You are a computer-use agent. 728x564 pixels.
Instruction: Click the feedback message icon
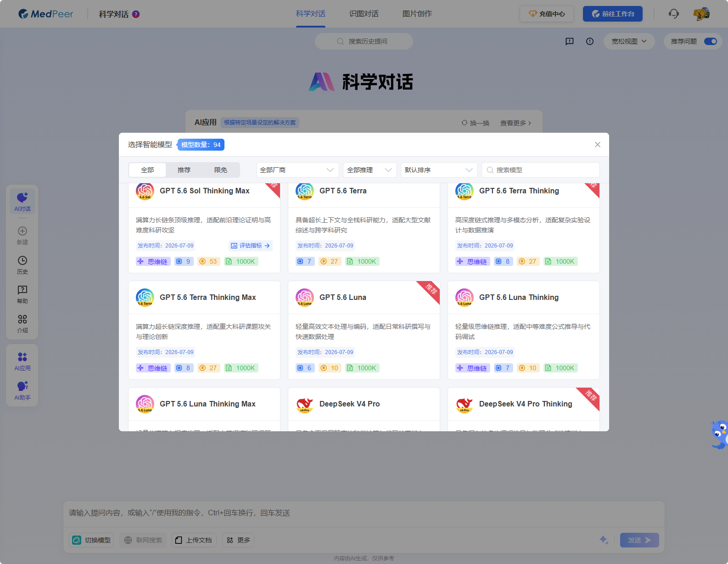[x=570, y=41]
